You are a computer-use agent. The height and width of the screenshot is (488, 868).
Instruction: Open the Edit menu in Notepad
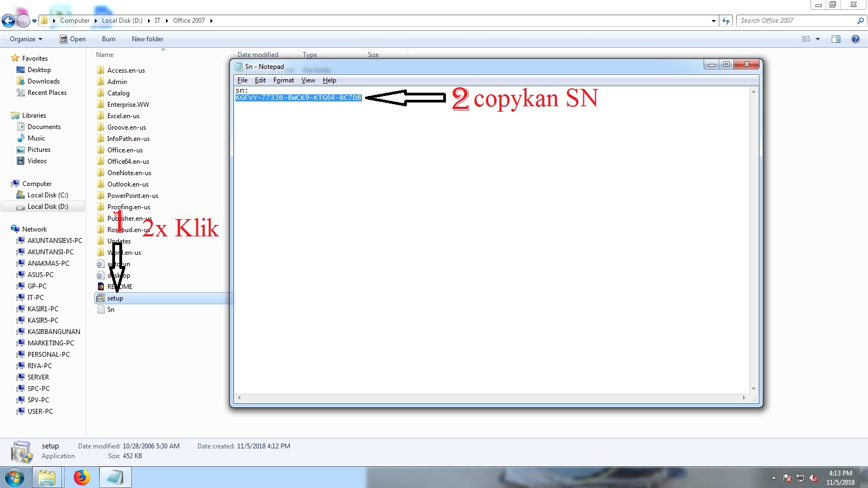pyautogui.click(x=260, y=80)
